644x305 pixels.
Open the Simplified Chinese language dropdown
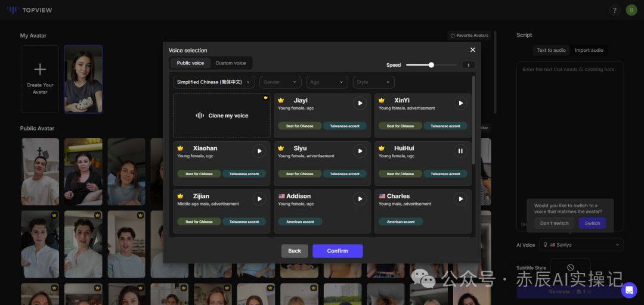coord(214,82)
